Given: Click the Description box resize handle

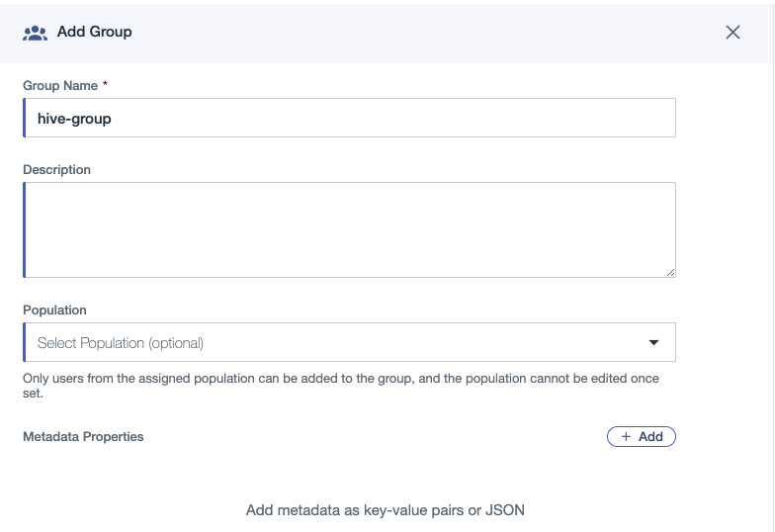Looking at the screenshot, I should click(670, 273).
